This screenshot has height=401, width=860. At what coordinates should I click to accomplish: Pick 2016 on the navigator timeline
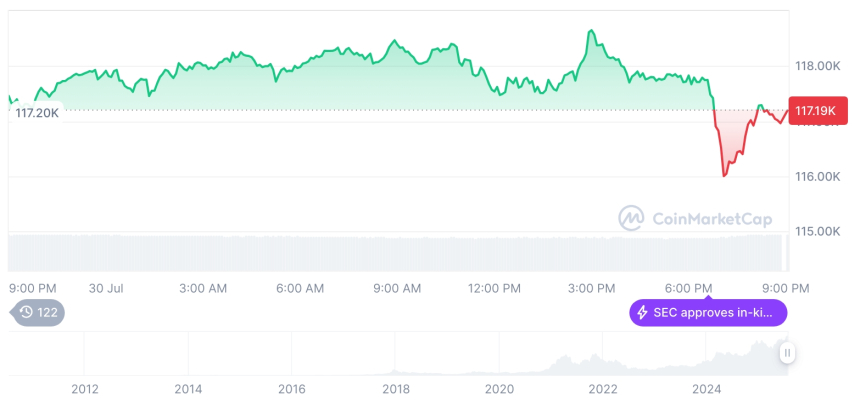[291, 388]
